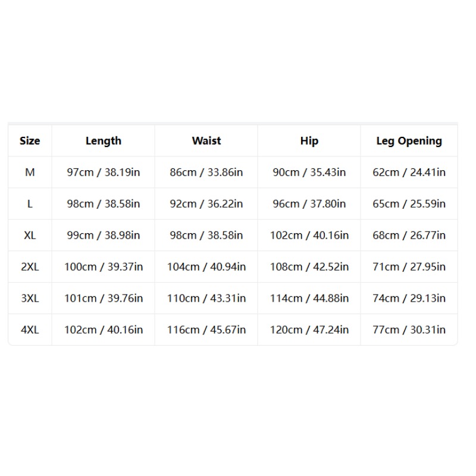The image size is (476, 476).
Task: Select the 2XL size row label
Action: click(30, 267)
